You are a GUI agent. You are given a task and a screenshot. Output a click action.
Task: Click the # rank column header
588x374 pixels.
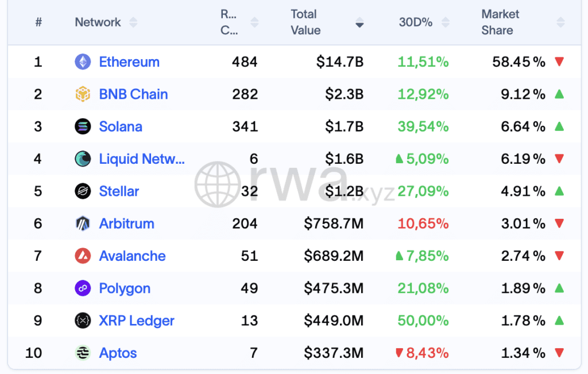[38, 22]
